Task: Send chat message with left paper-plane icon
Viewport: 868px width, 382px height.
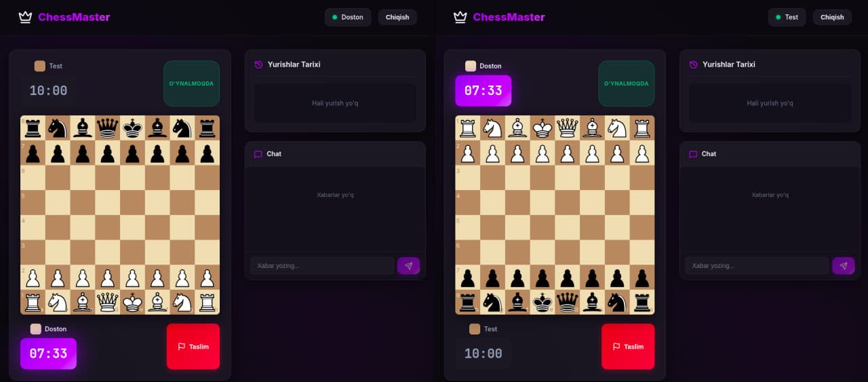Action: pos(408,266)
